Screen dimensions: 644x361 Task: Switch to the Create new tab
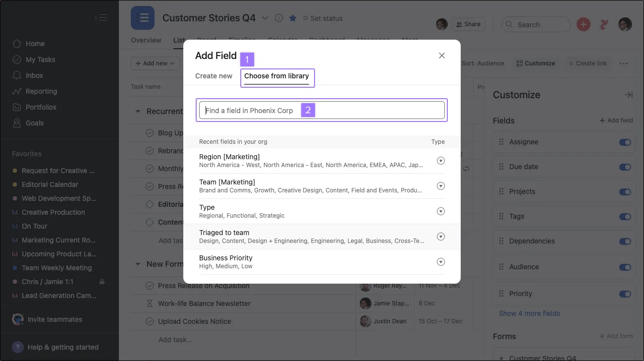click(x=214, y=76)
